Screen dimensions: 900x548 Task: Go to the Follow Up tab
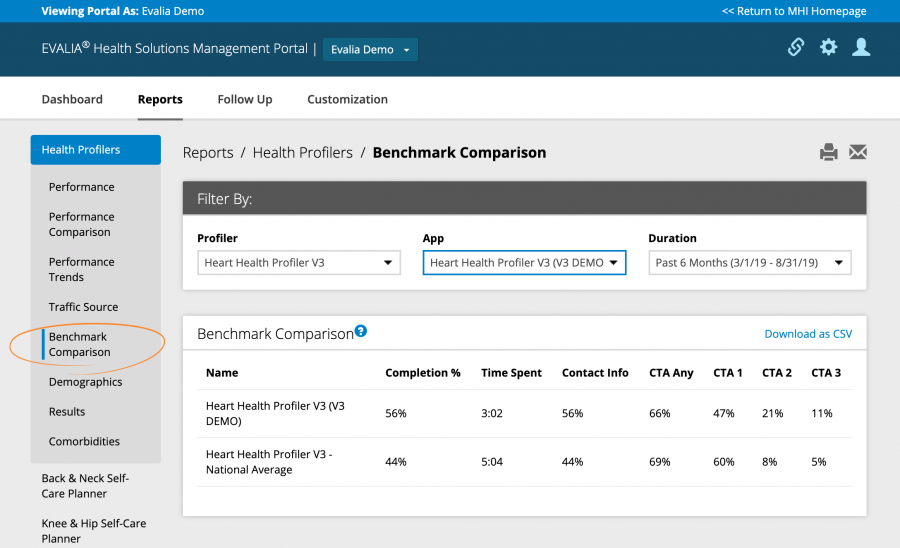click(245, 99)
